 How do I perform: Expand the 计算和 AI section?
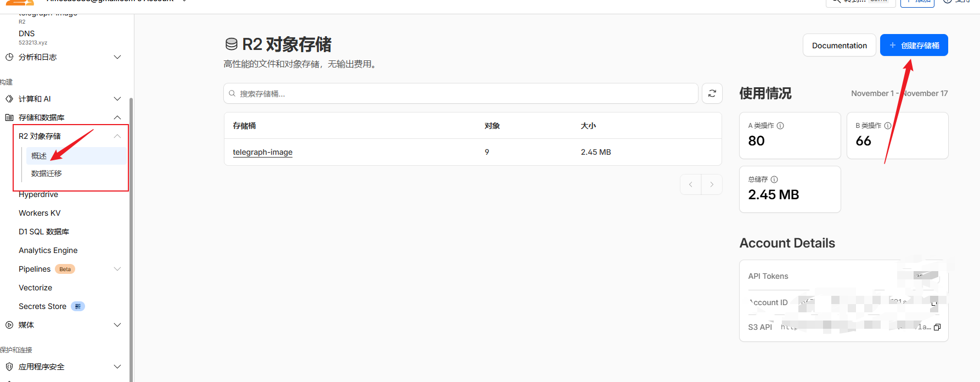(117, 99)
